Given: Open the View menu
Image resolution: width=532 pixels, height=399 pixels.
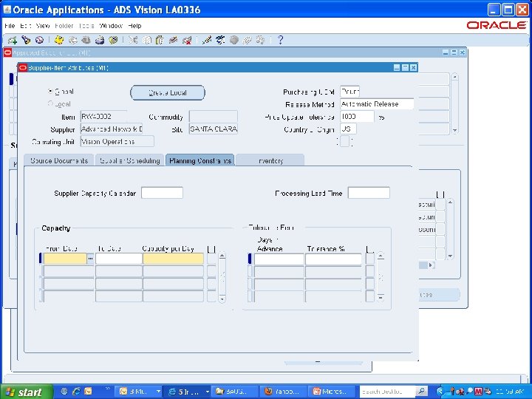Looking at the screenshot, I should (43, 26).
